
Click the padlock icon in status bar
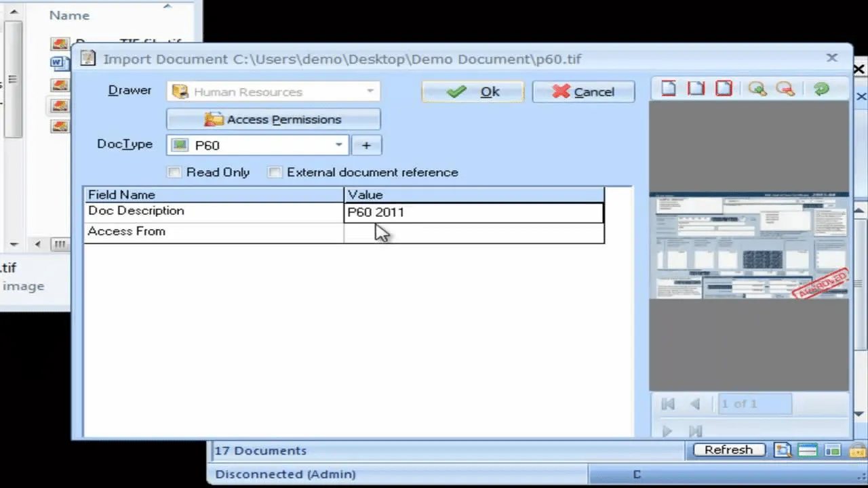click(x=858, y=450)
